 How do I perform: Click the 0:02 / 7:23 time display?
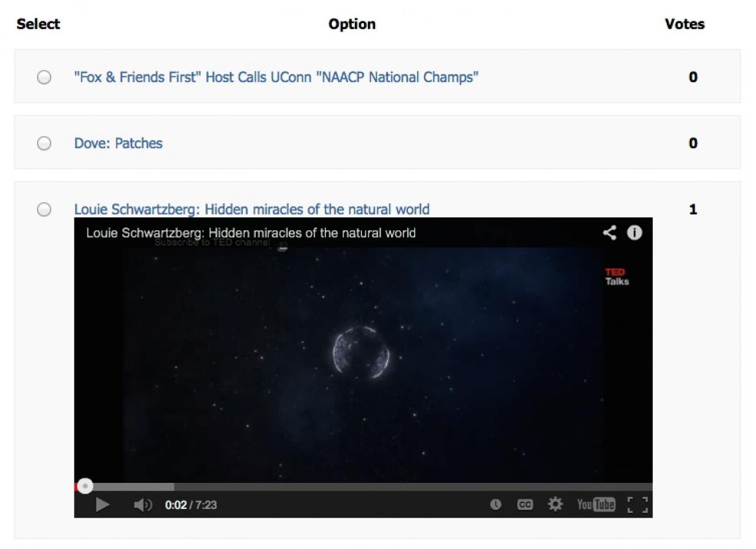pyautogui.click(x=191, y=505)
